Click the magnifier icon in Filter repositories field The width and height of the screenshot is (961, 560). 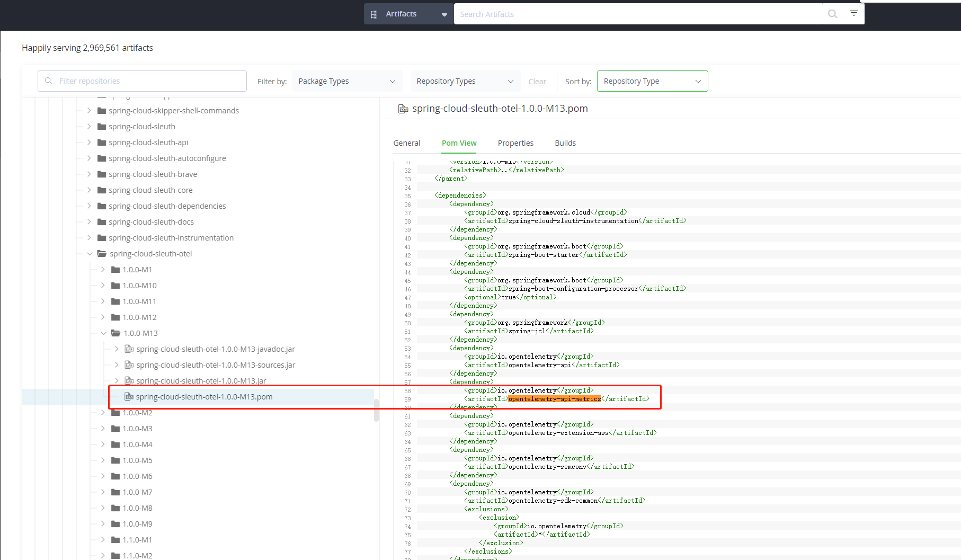coord(49,81)
